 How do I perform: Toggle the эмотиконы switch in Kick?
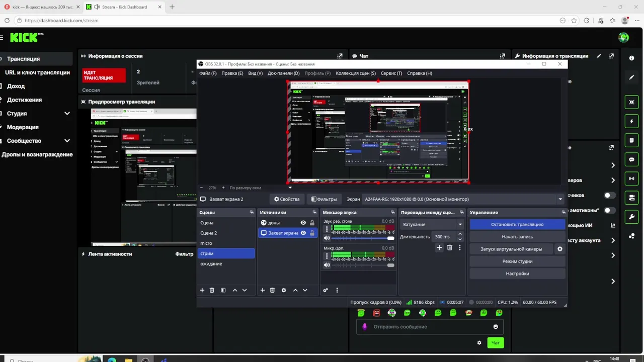(x=609, y=210)
